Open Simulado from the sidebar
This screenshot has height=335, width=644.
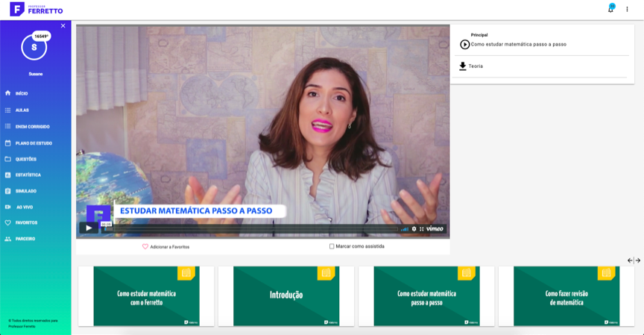pyautogui.click(x=25, y=191)
